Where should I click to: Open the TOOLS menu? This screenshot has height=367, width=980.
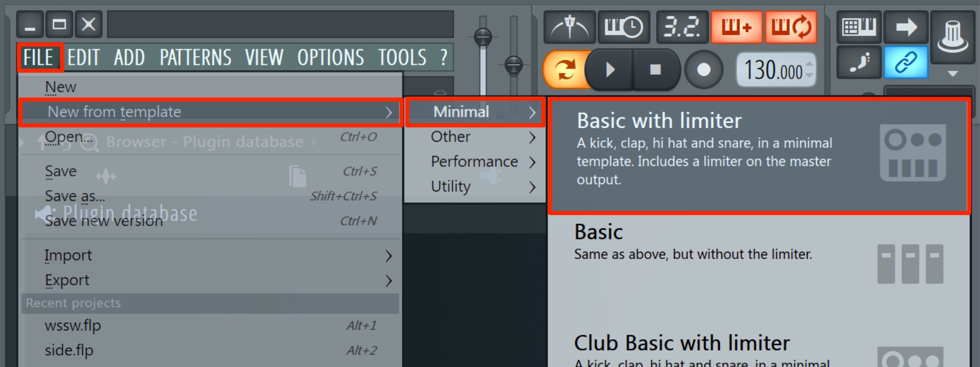[x=402, y=58]
